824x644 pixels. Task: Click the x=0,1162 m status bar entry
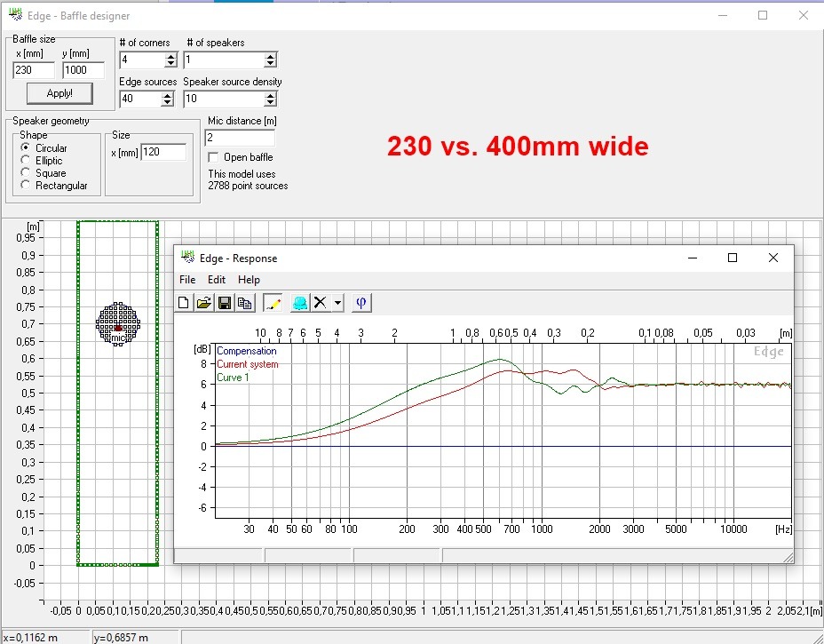(30, 638)
